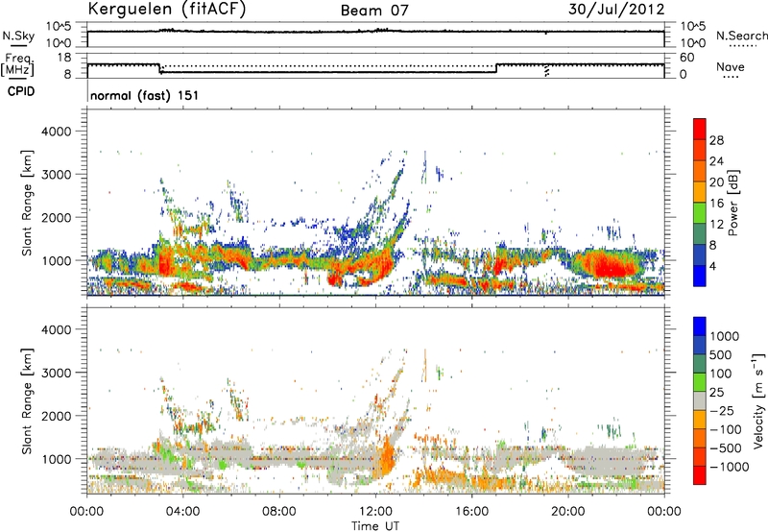Image resolution: width=768 pixels, height=532 pixels.
Task: Pick the gray -25 to 25 velocity swatch
Action: [x=700, y=401]
